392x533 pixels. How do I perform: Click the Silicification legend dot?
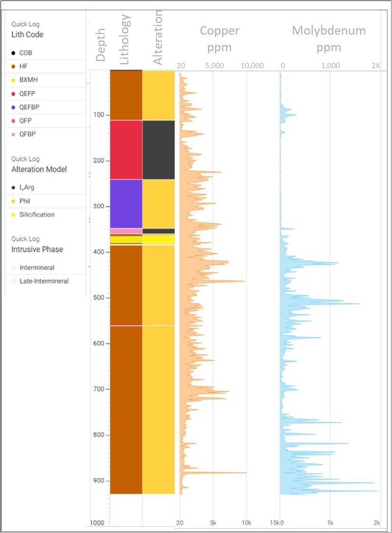coord(13,215)
